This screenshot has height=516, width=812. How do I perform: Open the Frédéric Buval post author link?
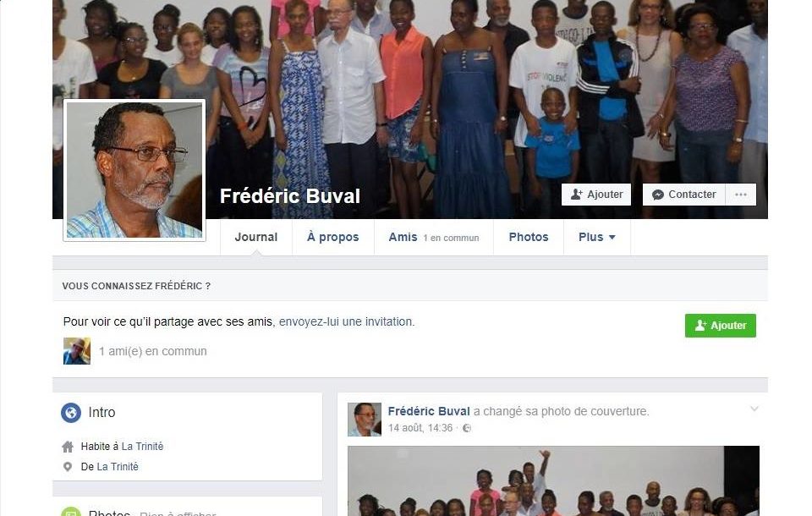tap(429, 411)
